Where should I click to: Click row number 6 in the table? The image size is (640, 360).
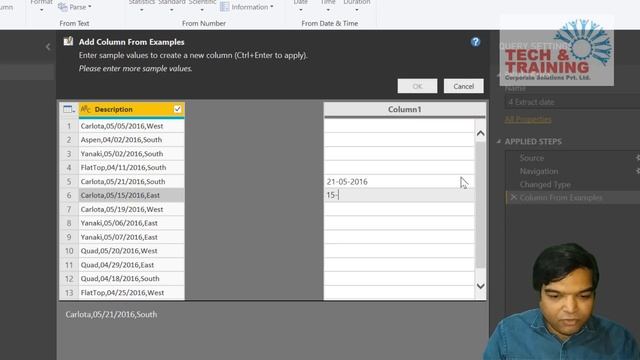coord(69,196)
